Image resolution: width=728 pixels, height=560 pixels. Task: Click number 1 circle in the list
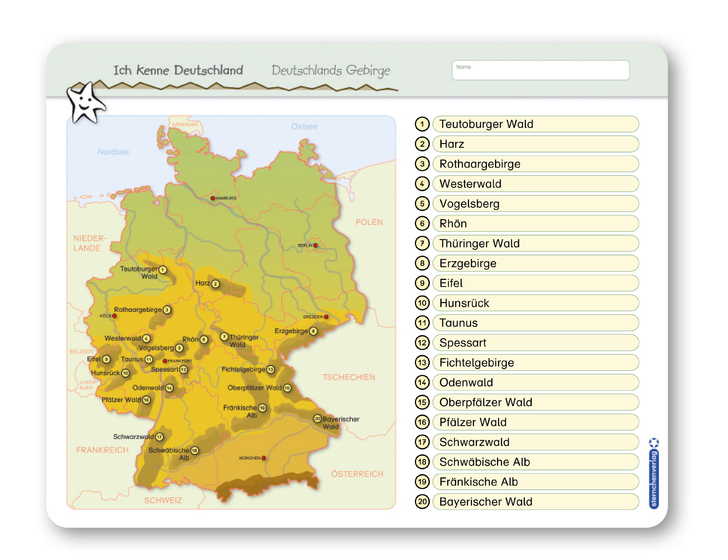422,124
